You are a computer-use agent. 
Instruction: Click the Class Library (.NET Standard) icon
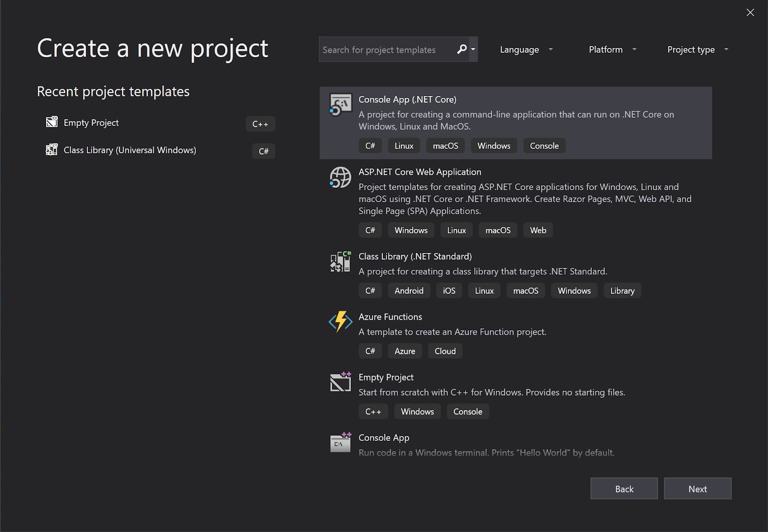click(340, 262)
